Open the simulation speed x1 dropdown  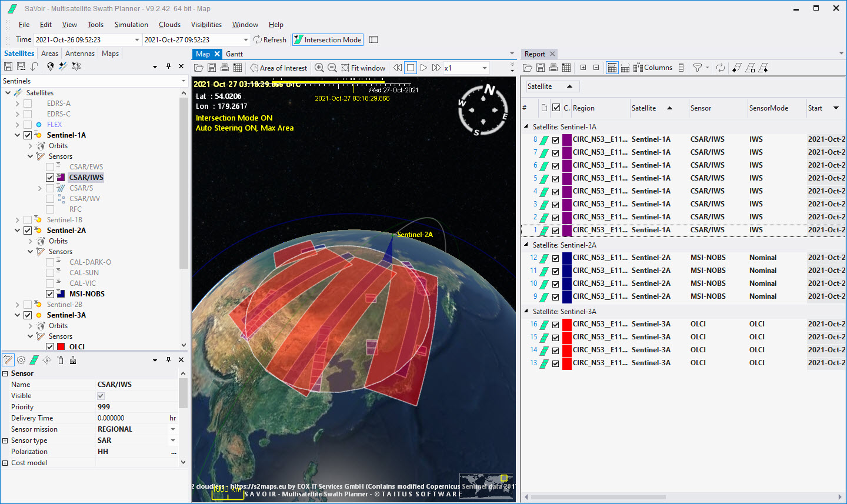pos(485,68)
